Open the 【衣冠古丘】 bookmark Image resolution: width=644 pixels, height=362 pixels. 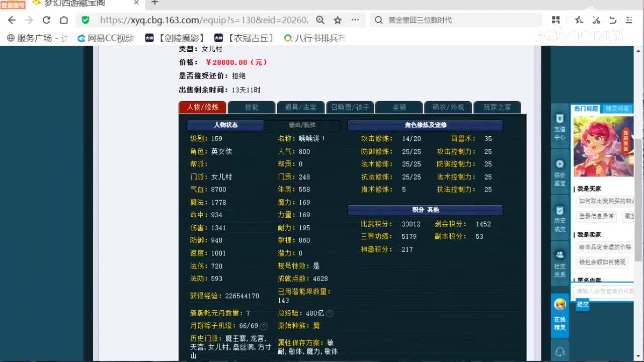(x=245, y=38)
